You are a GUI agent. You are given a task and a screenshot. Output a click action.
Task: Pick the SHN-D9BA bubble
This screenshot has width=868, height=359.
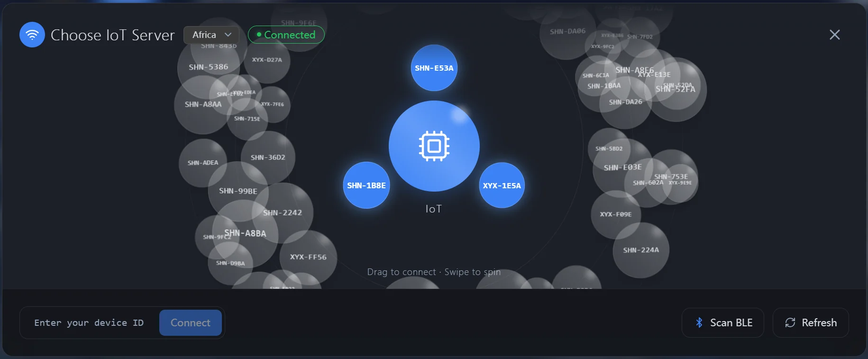click(230, 263)
